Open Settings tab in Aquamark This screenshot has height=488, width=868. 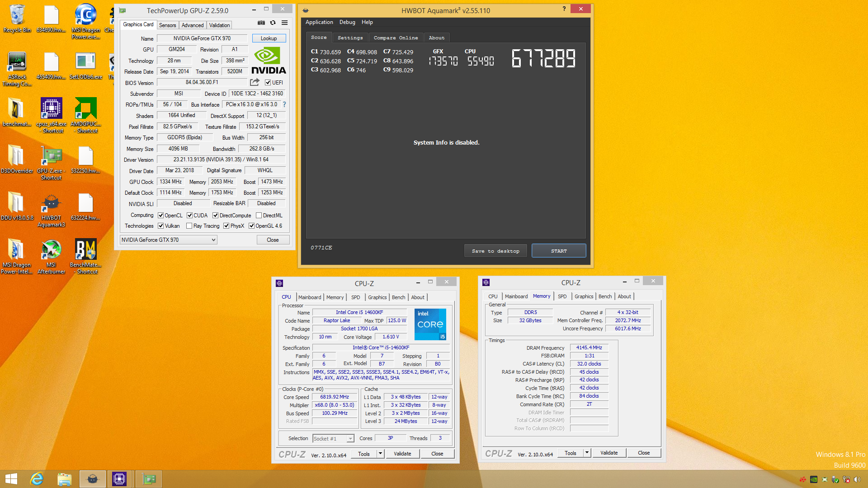[350, 38]
